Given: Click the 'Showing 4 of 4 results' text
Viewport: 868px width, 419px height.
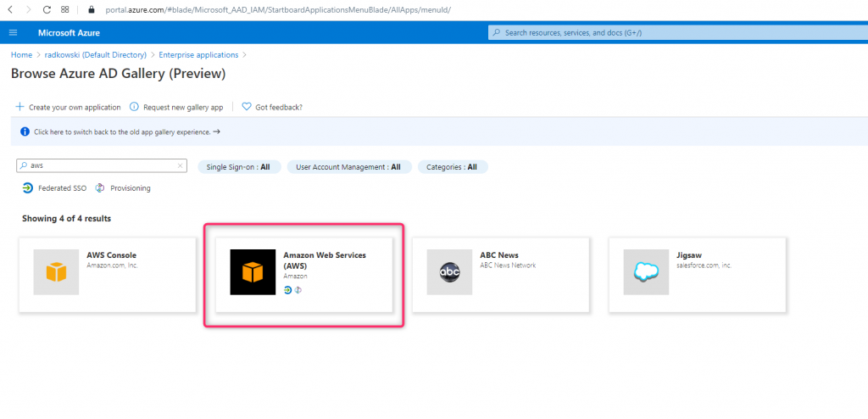Looking at the screenshot, I should (x=66, y=218).
